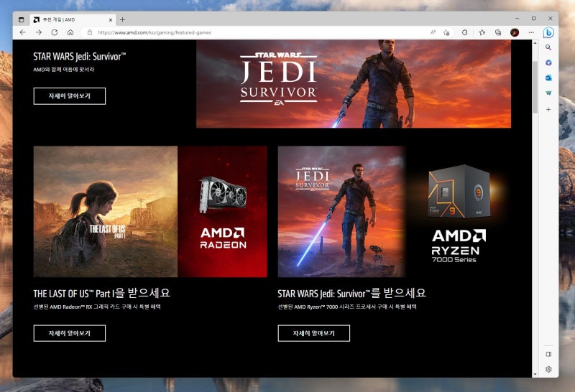Add a new sidebar app
The image size is (575, 392).
click(x=548, y=110)
